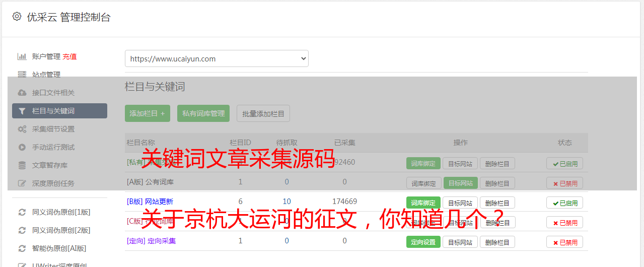Delete the [定向] 定向采集 column

tap(497, 242)
